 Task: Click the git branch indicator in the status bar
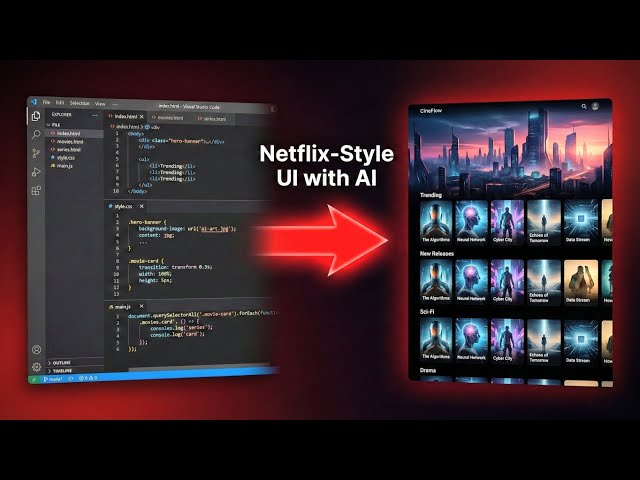pos(53,379)
